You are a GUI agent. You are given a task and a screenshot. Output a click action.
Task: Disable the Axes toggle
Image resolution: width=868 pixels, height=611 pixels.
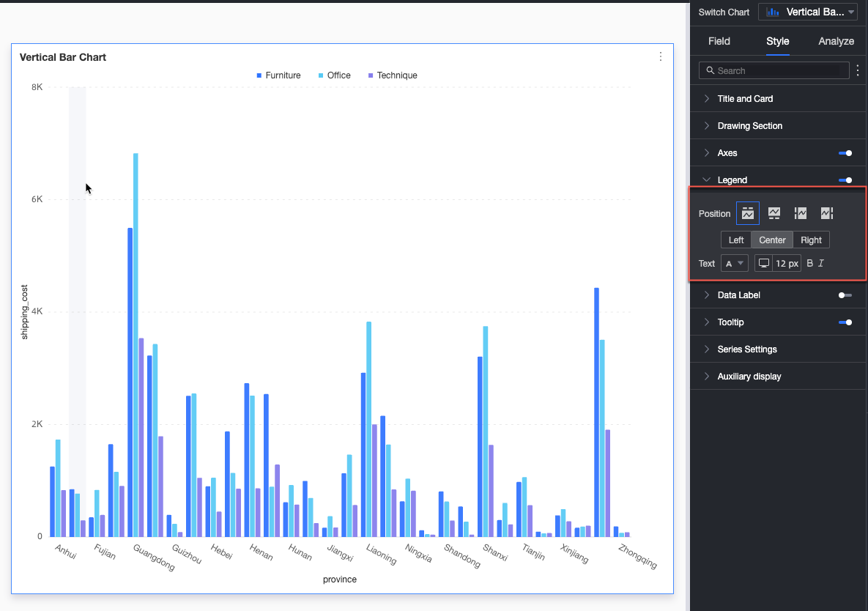845,153
